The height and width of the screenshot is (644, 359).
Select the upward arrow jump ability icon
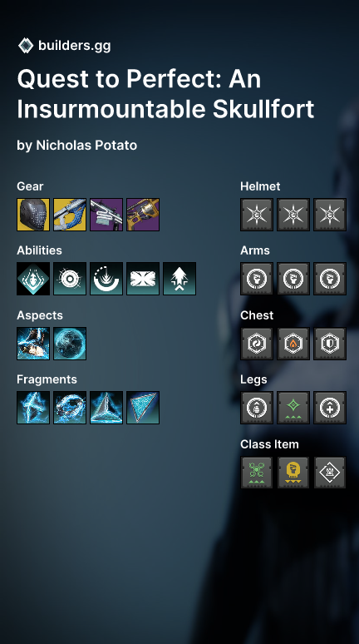coord(179,279)
